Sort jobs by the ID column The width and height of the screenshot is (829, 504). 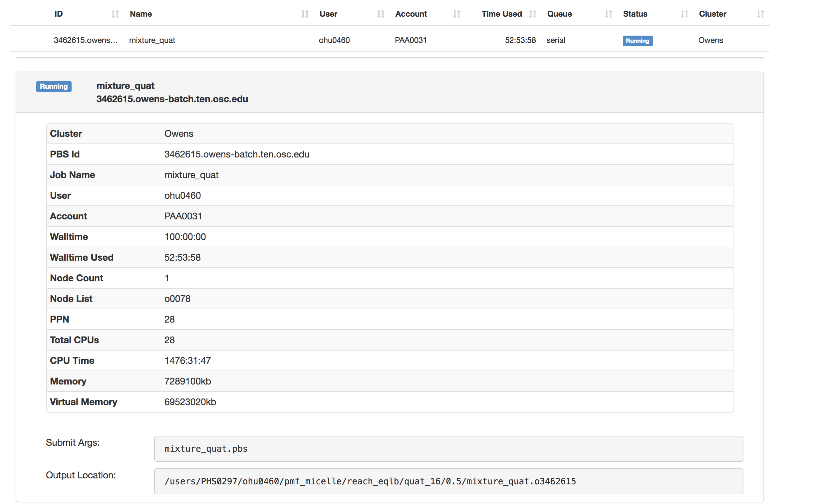coord(115,14)
